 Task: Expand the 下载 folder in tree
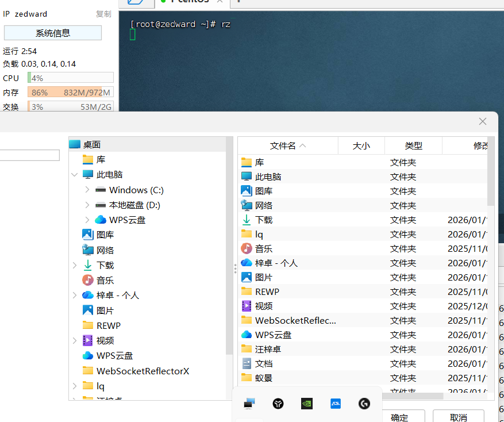point(75,265)
